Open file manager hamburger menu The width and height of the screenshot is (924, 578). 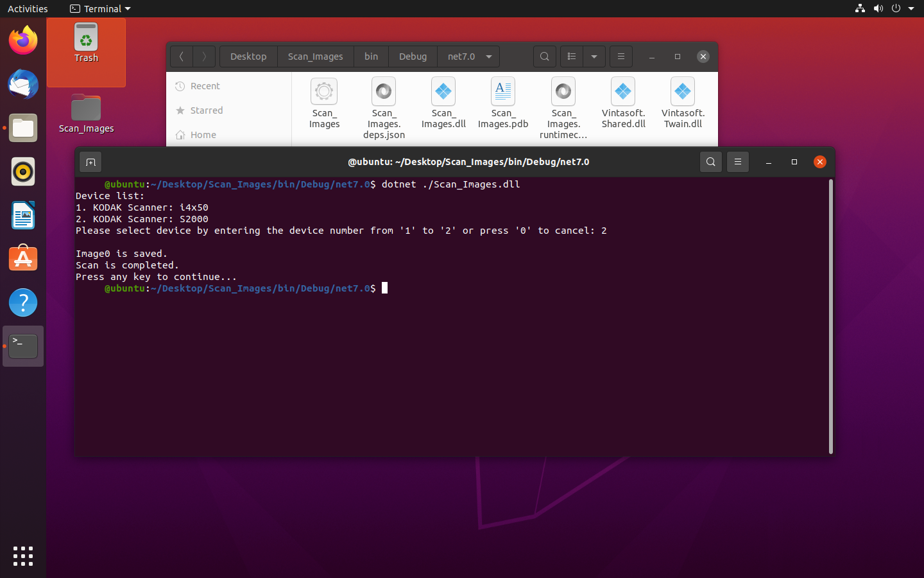coord(620,57)
